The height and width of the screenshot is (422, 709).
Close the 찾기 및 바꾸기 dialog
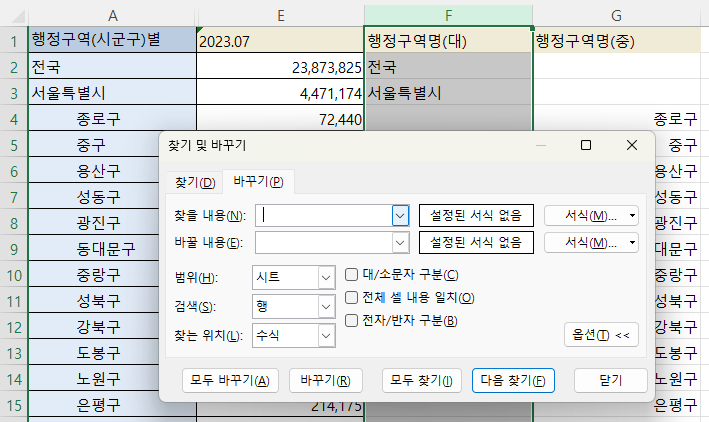tap(632, 145)
